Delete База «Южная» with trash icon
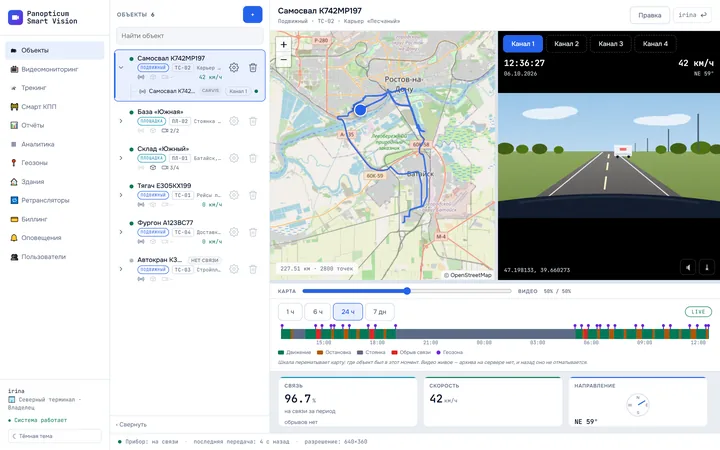Image resolution: width=720 pixels, height=450 pixels. [253, 121]
